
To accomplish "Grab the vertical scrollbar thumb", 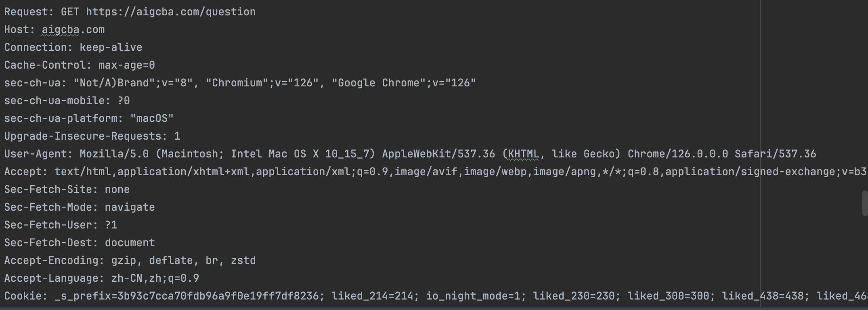I will pyautogui.click(x=865, y=203).
